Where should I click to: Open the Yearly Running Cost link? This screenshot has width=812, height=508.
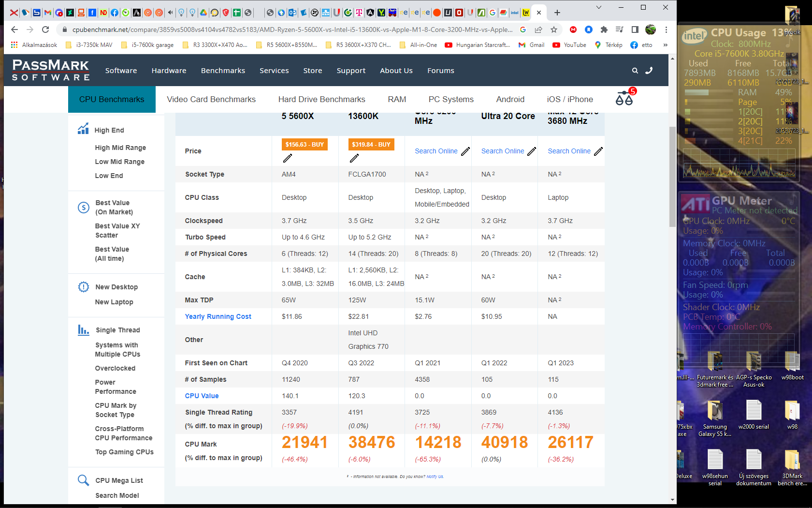[218, 316]
